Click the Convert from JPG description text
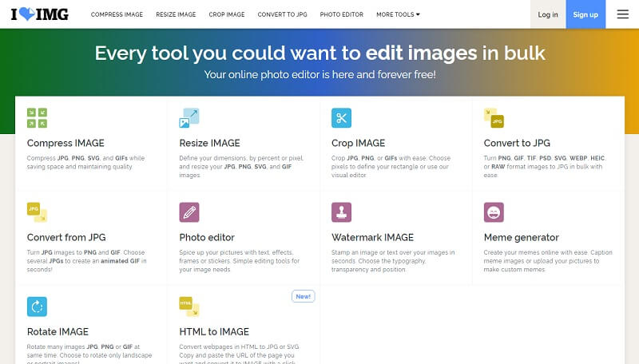This screenshot has width=639, height=364. pyautogui.click(x=87, y=261)
